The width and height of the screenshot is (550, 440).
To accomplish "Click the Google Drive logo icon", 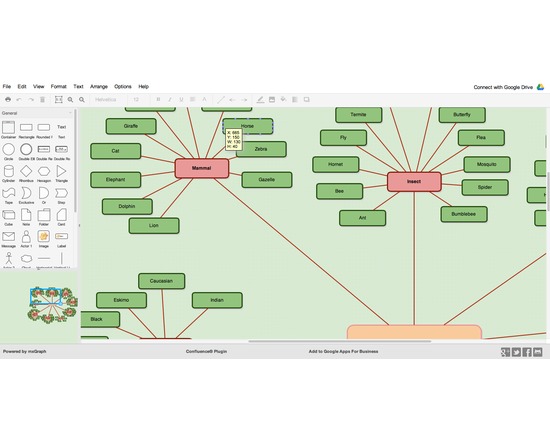I will 541,87.
